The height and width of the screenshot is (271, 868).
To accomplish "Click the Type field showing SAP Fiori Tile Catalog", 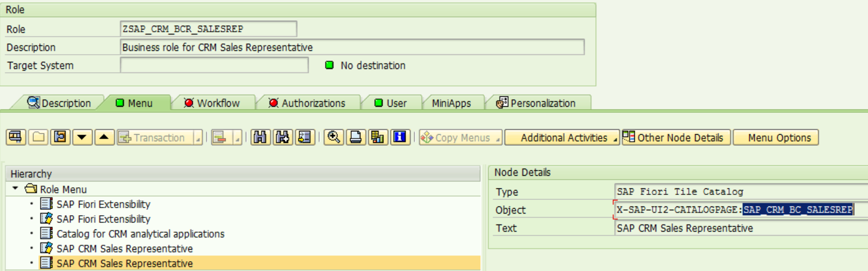I will (741, 192).
